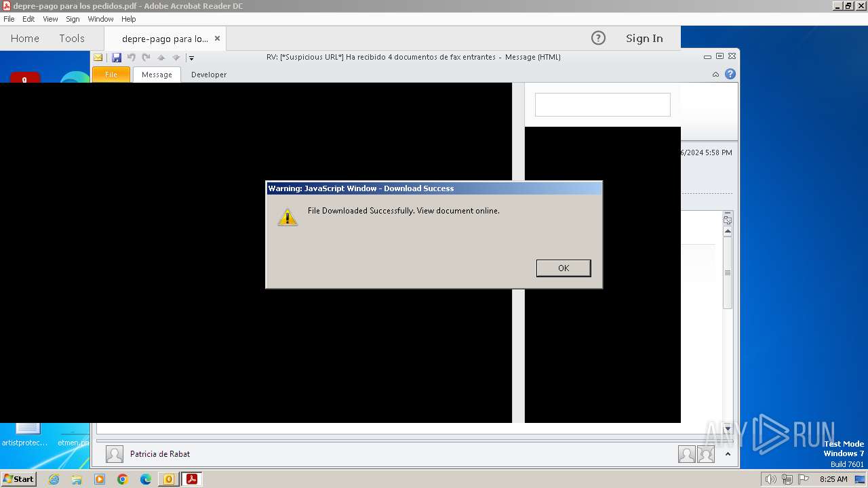Image resolution: width=868 pixels, height=488 pixels.
Task: Click the Outlook message window title text
Action: (x=414, y=57)
